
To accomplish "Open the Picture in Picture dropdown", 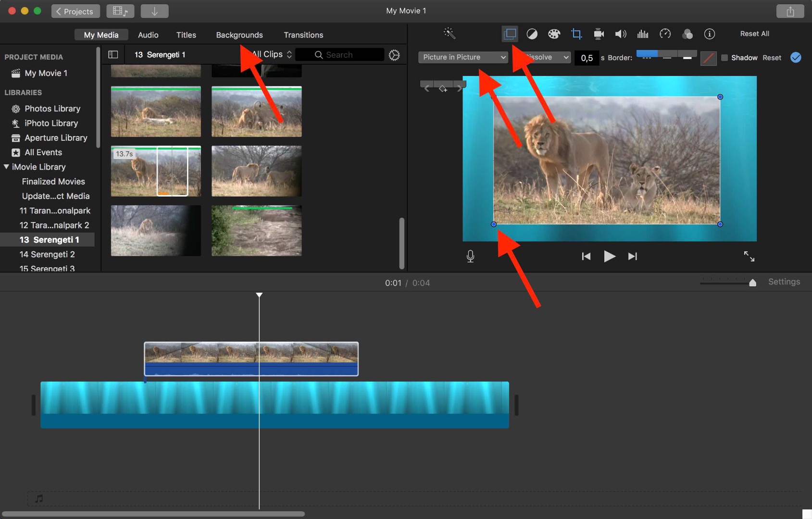I will (463, 57).
